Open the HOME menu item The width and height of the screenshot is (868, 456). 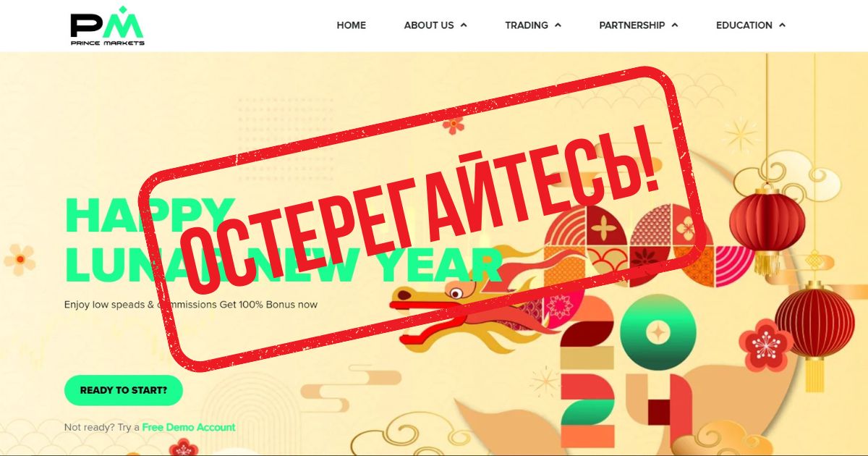[x=351, y=25]
